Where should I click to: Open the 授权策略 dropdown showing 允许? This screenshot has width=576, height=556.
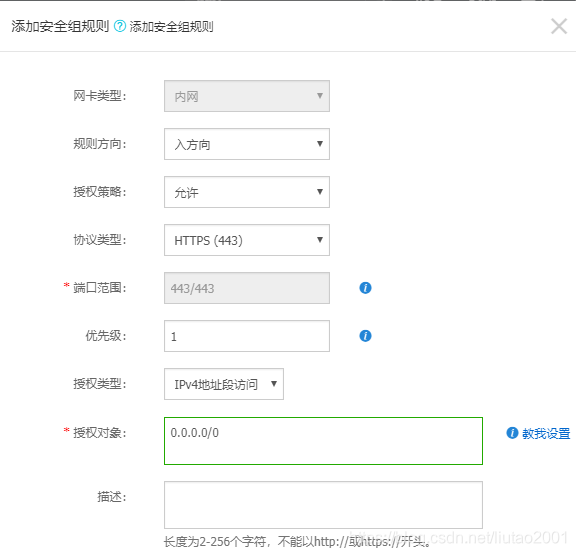pyautogui.click(x=247, y=192)
